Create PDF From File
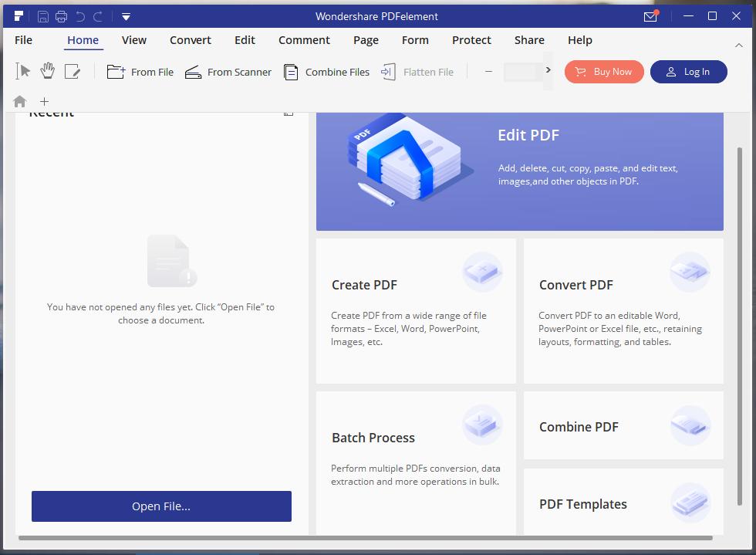Screen dimensions: 756x555 140,72
